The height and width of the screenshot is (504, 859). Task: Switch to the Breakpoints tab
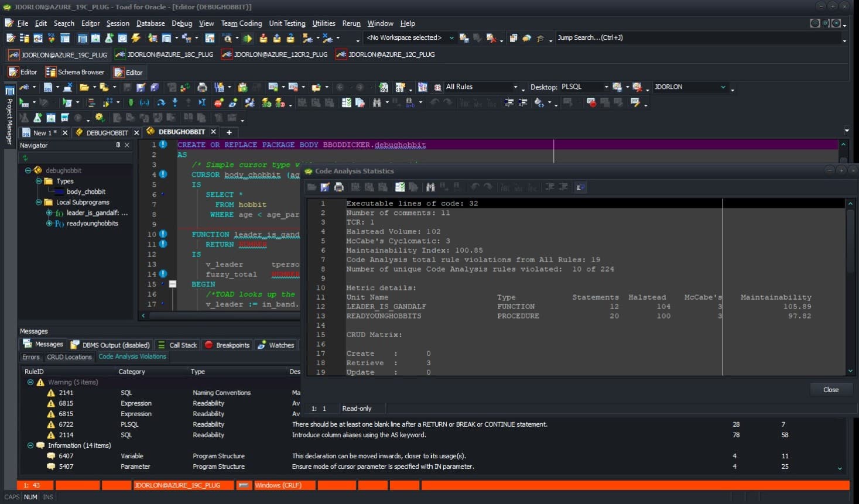[227, 345]
